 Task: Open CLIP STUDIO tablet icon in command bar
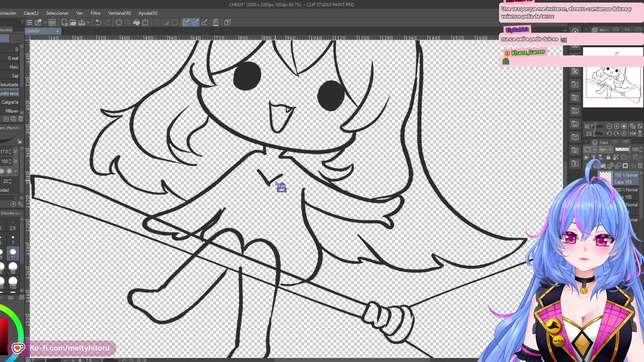pos(215,22)
